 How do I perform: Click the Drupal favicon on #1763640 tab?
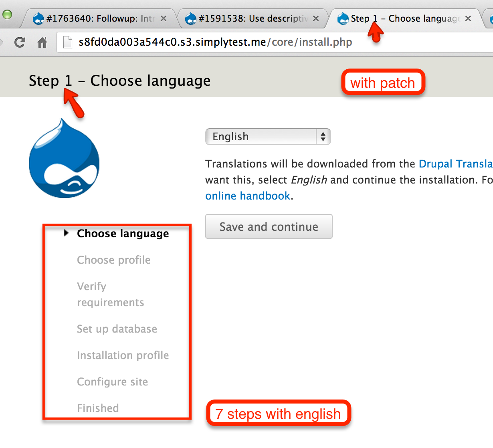38,18
